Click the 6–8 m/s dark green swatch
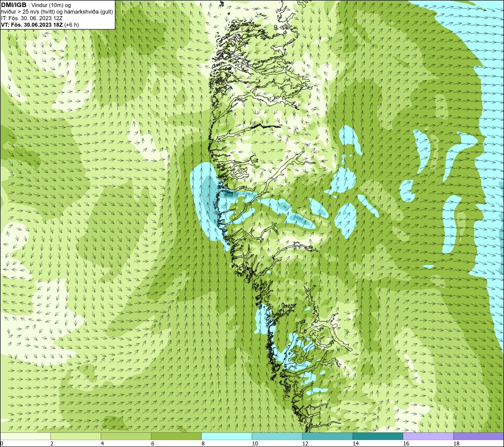 click(x=176, y=436)
